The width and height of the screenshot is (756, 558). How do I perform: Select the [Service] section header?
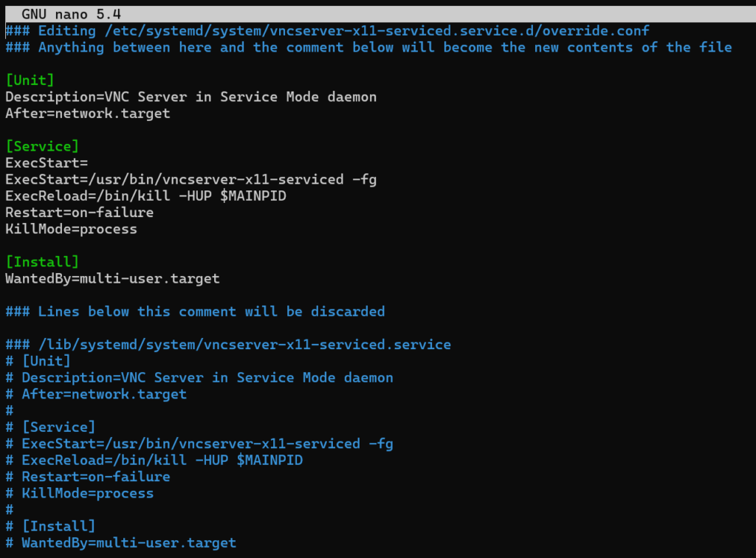tap(42, 146)
